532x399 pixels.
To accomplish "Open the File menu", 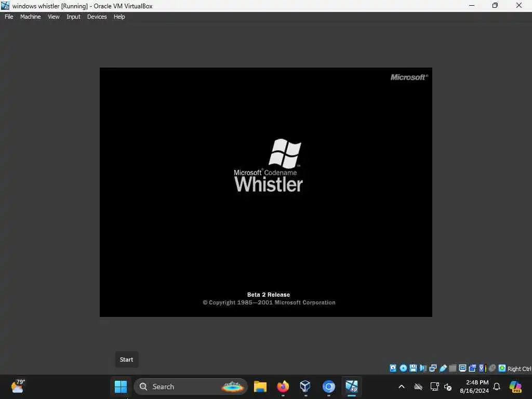I will 9,17.
